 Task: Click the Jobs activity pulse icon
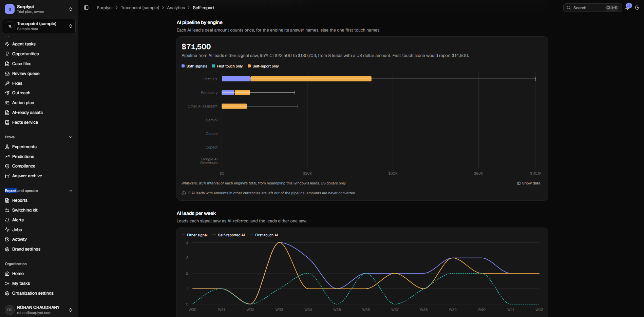[7, 230]
